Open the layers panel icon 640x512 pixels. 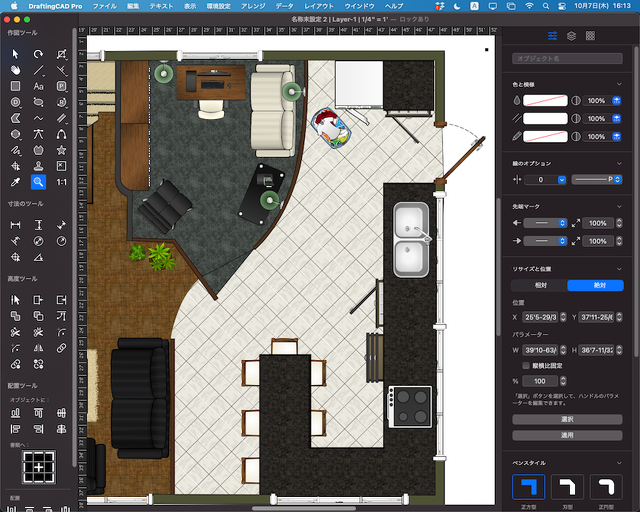[571, 36]
